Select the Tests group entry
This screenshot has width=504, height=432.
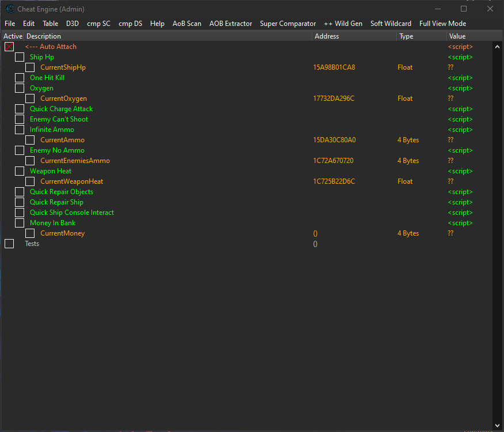[32, 244]
